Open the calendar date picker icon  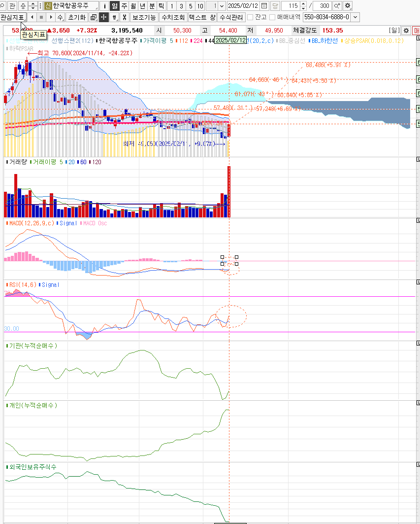[x=264, y=6]
